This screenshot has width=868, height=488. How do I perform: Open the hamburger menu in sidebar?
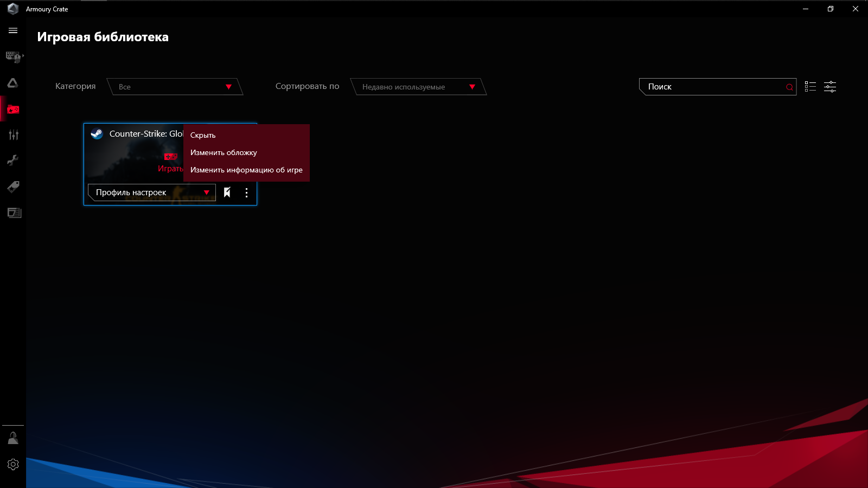point(13,31)
